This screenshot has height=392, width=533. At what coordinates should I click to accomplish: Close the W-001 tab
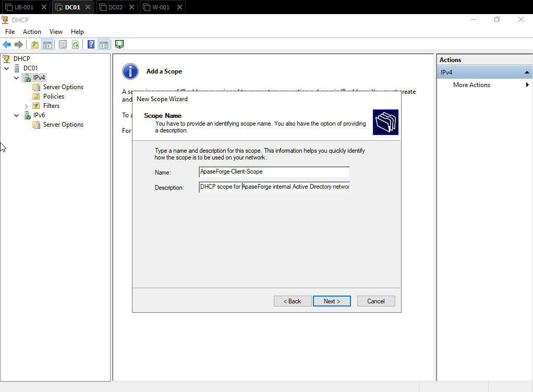point(180,7)
